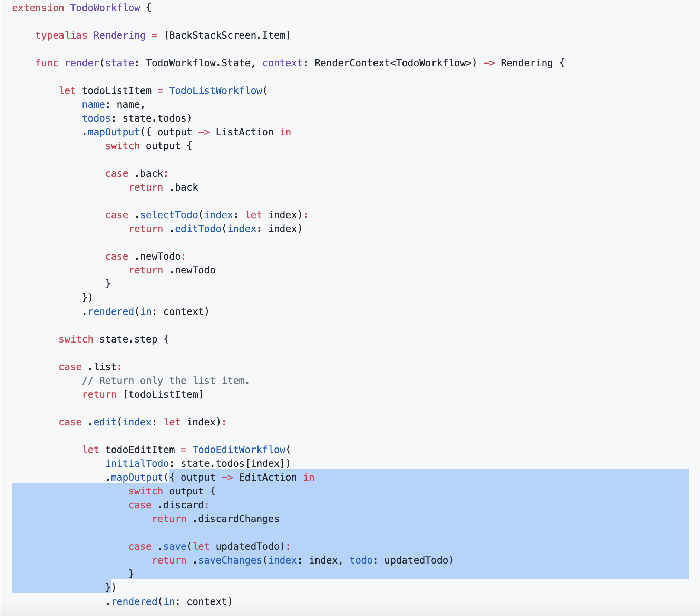Select the case .newTodo statement
Viewport: 700px width, 616px height.
[x=145, y=256]
